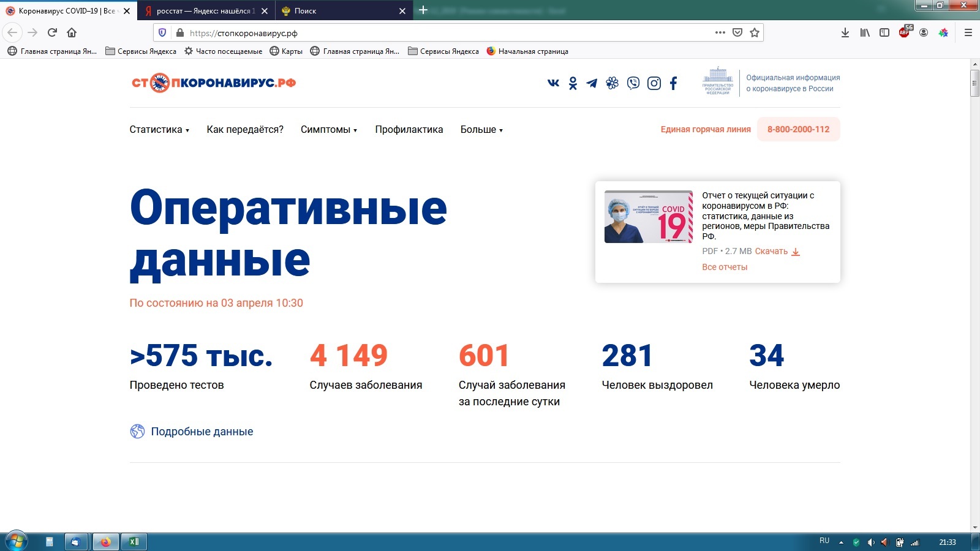
Task: Click the report title about ситуации с коронавирусом
Action: [x=766, y=216]
